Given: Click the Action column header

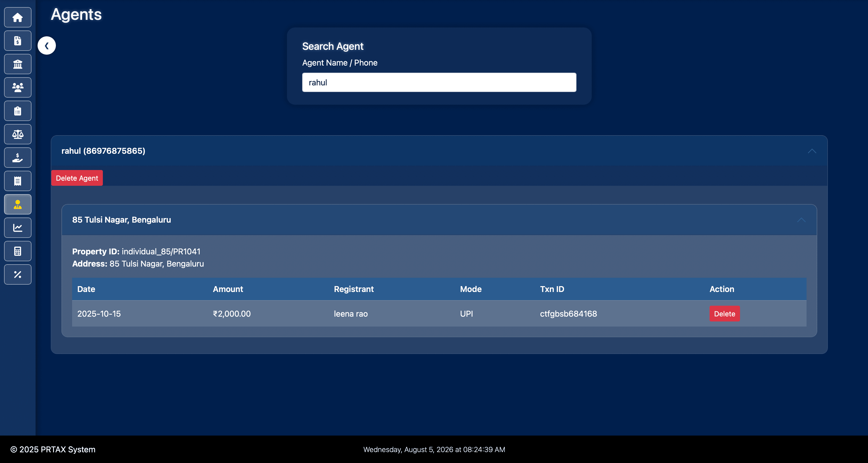Looking at the screenshot, I should tap(721, 289).
